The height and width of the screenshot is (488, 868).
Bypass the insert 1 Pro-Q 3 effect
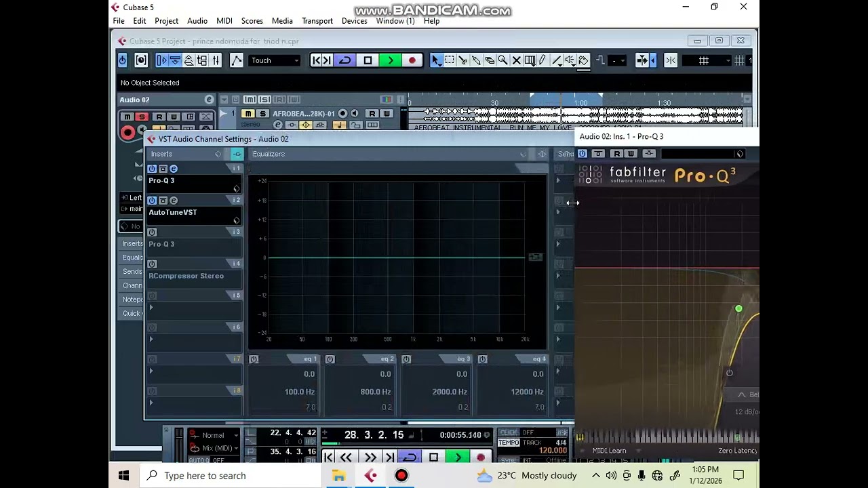pos(163,169)
